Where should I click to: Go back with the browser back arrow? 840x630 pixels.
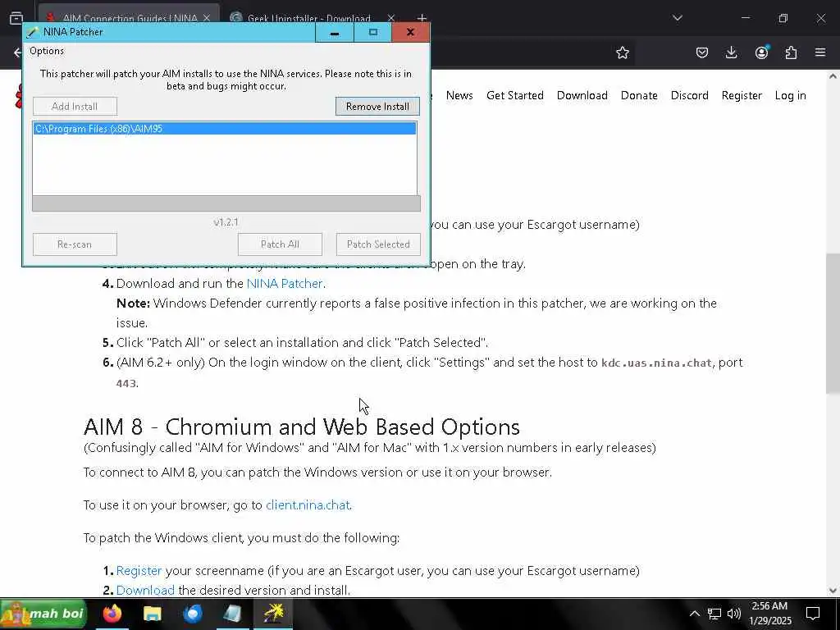coord(17,52)
